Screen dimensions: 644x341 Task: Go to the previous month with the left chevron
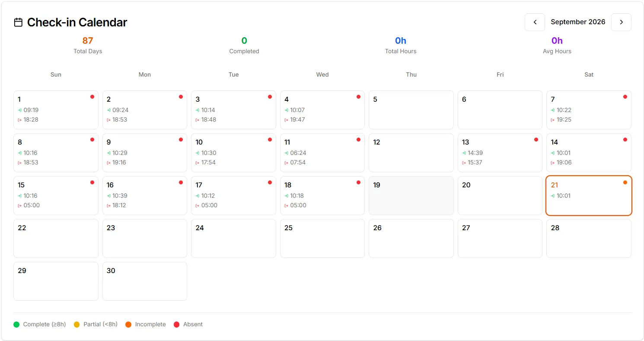[535, 22]
